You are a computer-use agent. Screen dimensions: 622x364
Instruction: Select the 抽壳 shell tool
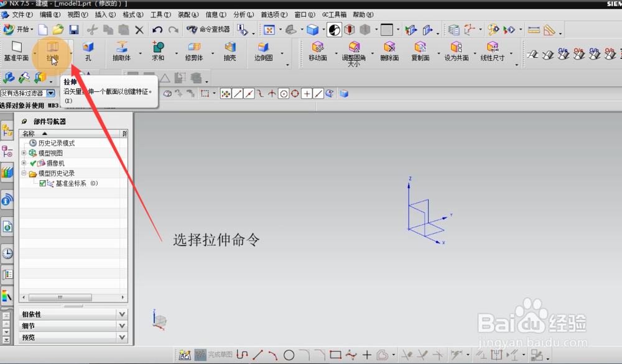230,52
